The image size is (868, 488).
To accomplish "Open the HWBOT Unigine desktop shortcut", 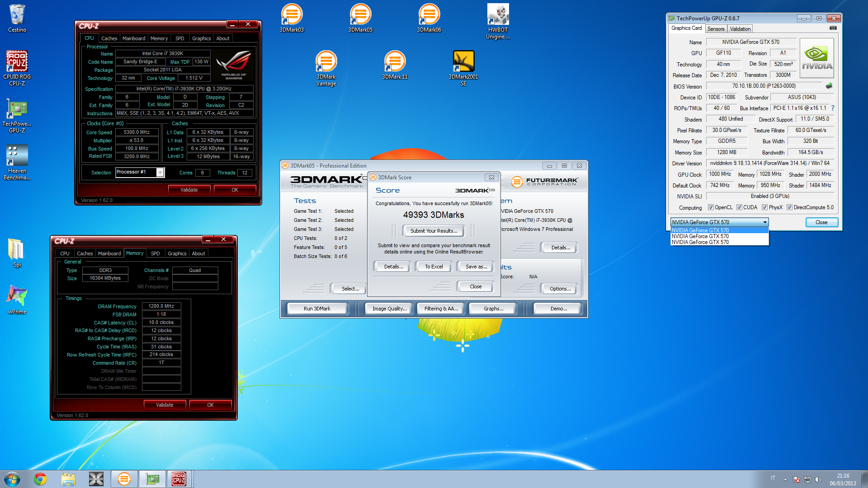I will [498, 21].
